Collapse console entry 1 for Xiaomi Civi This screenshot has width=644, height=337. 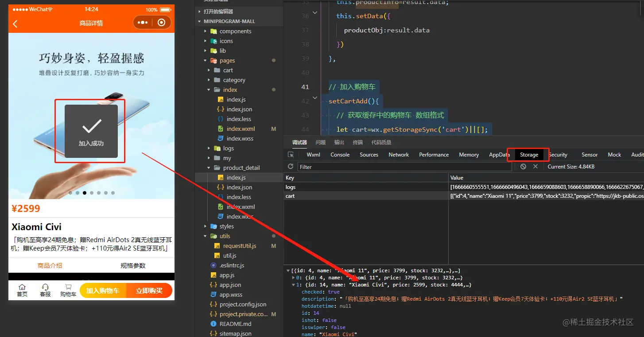(x=294, y=285)
